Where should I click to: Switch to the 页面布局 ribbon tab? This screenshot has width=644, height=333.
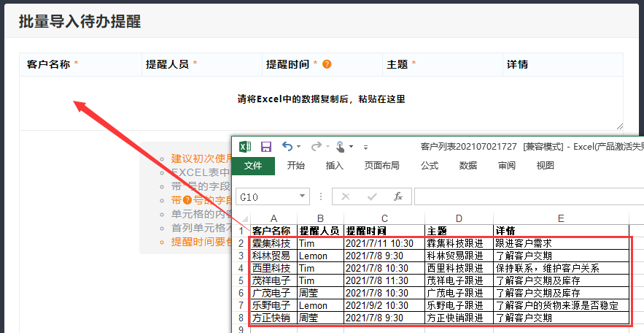tap(381, 166)
